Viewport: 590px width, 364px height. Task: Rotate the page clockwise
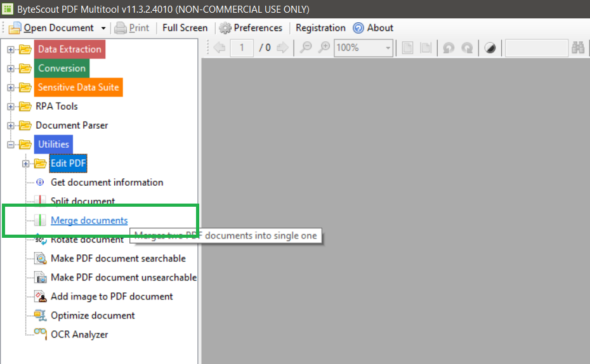(467, 48)
